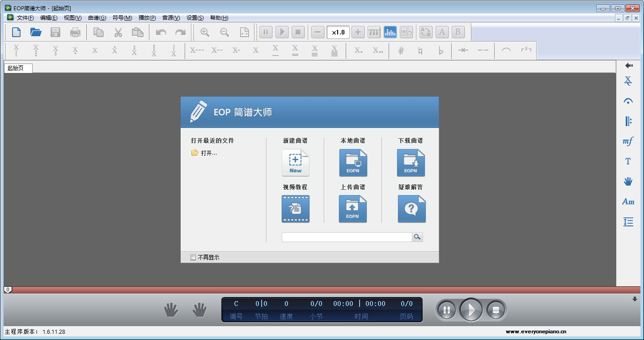Set loop point B button
This screenshot has height=340, width=644.
458,32
